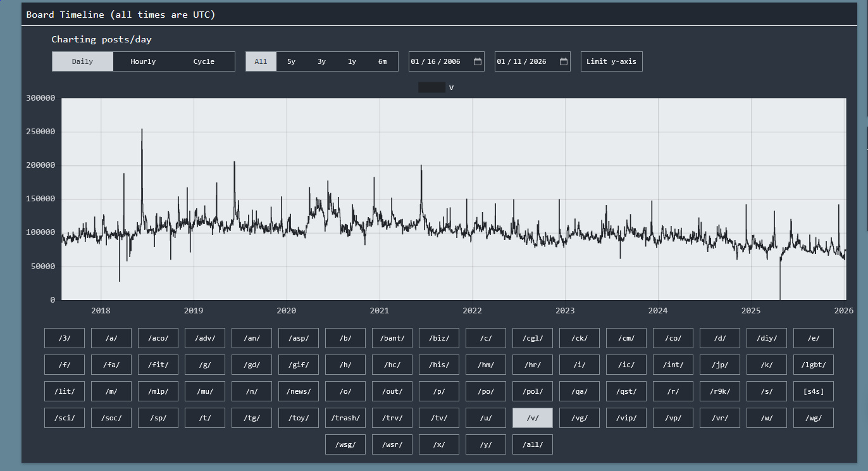The width and height of the screenshot is (868, 471).
Task: Click the mid-2018 peak on the chart
Action: [142, 129]
